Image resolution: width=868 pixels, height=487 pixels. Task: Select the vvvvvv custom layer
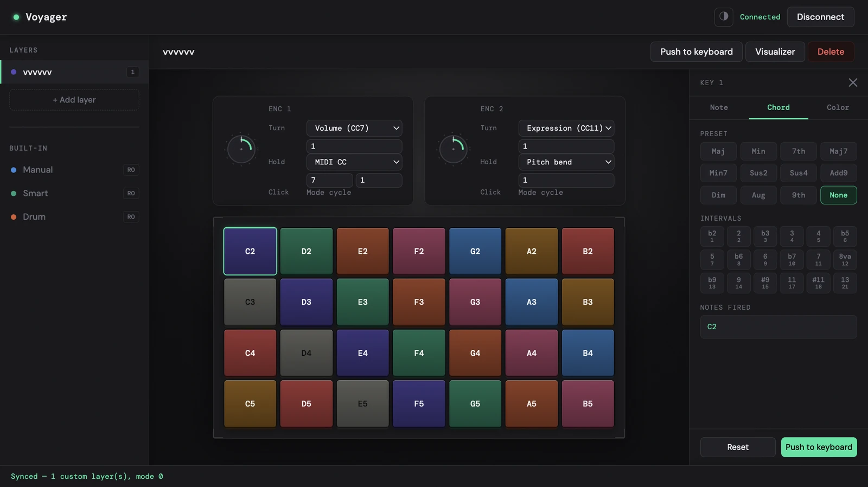(74, 72)
